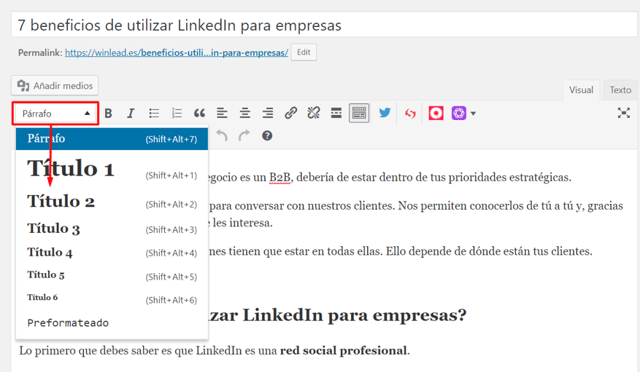This screenshot has height=372, width=640.
Task: Click the Añadir medios button
Action: [x=55, y=86]
